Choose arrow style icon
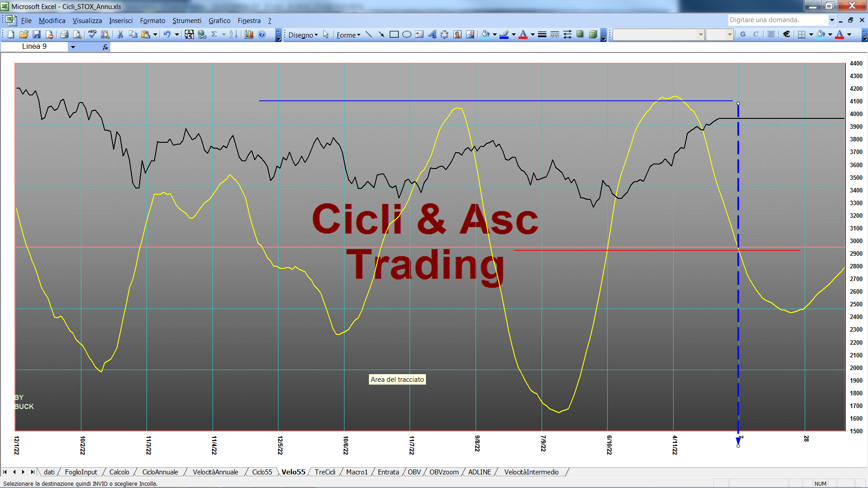 coord(567,34)
